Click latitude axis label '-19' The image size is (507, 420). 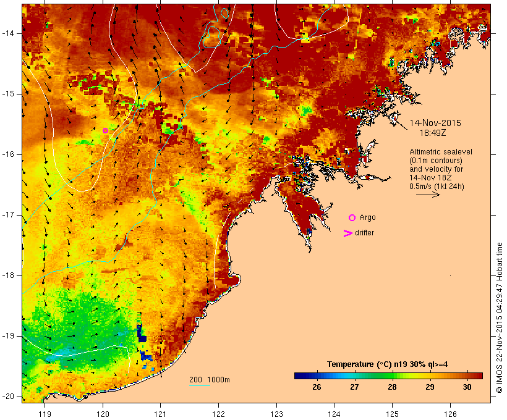(x=8, y=336)
